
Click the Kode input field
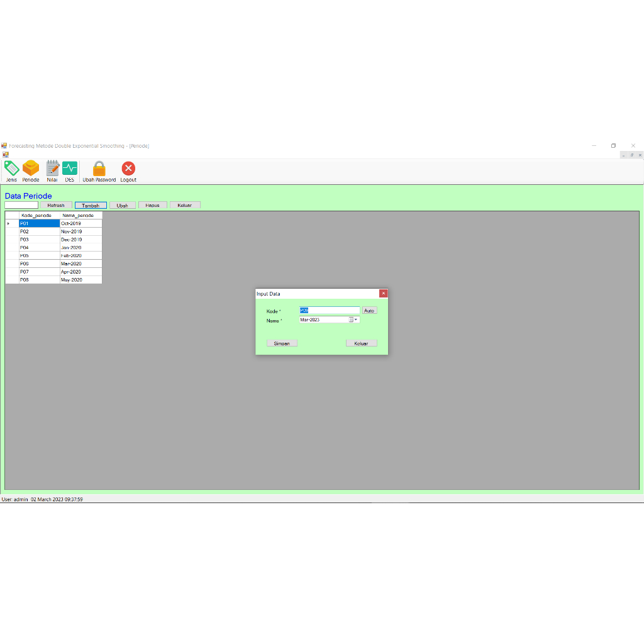pyautogui.click(x=330, y=311)
